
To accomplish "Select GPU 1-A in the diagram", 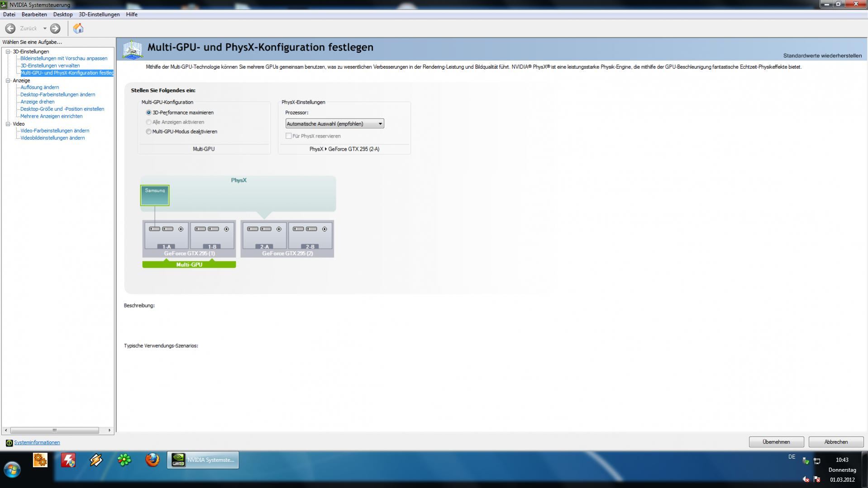I will pyautogui.click(x=167, y=235).
